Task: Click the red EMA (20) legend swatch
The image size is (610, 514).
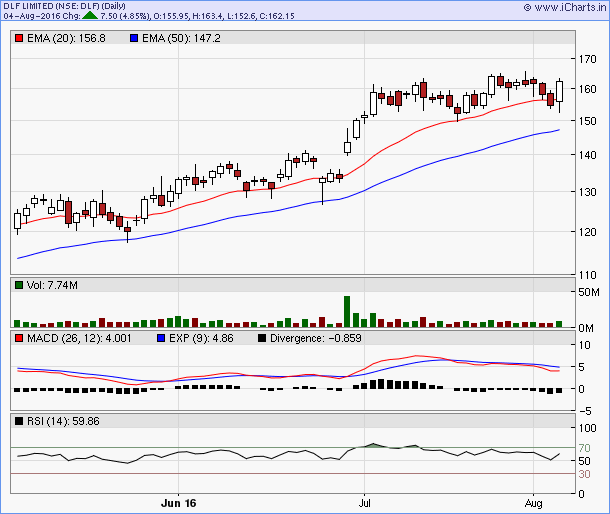Action: click(19, 38)
